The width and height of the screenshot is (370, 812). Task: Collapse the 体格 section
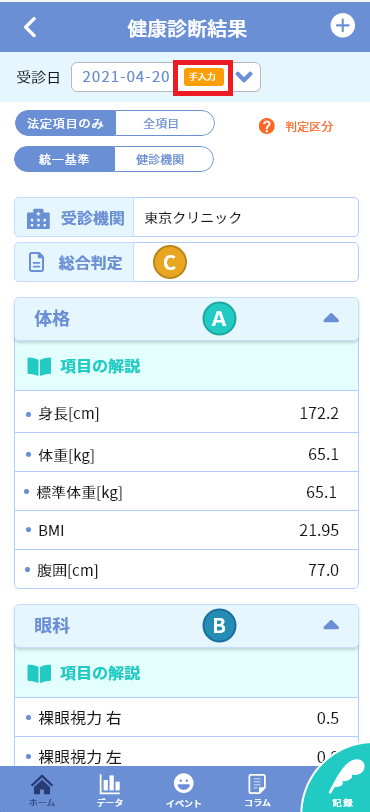[x=331, y=319]
